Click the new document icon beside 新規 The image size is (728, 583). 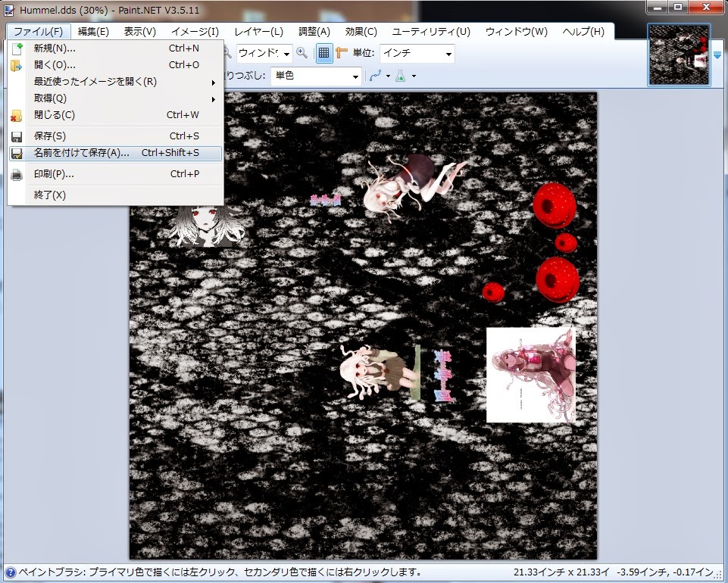(x=17, y=48)
